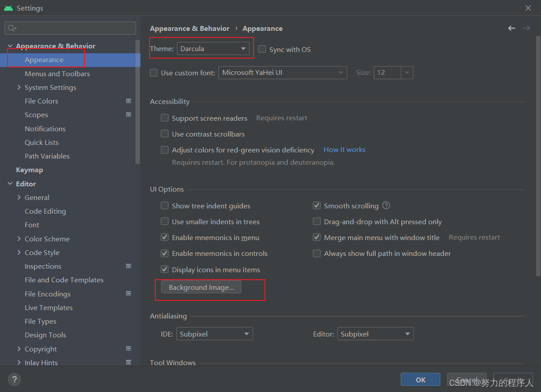Screen dimensions: 541x392
Task: Enable the Sync with OS checkbox
Action: [262, 49]
